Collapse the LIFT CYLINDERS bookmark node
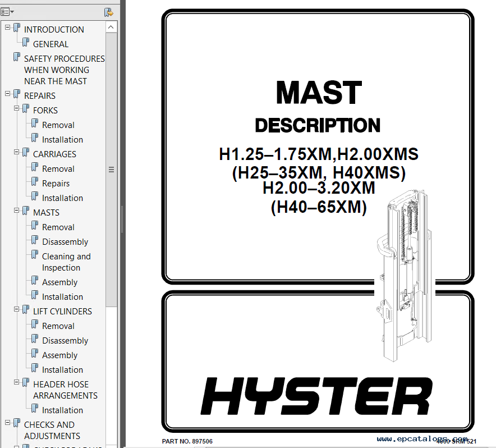Image resolution: width=496 pixels, height=448 pixels. click(16, 310)
